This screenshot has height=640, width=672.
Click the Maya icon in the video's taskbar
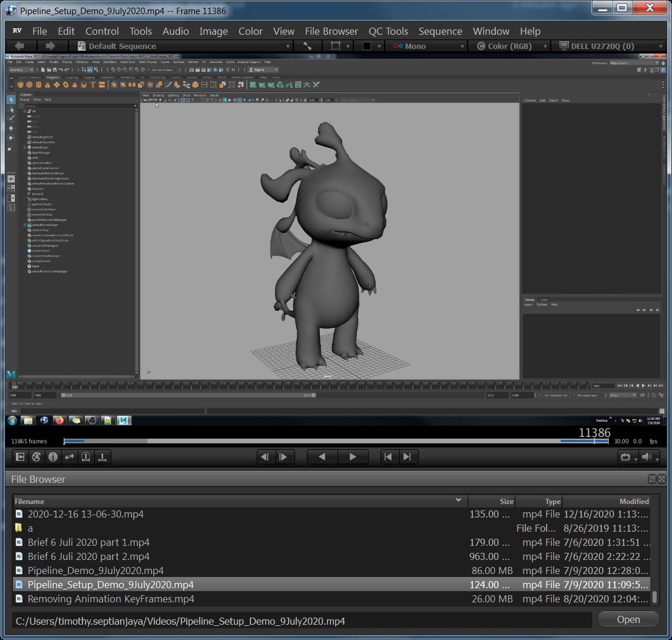click(x=124, y=420)
